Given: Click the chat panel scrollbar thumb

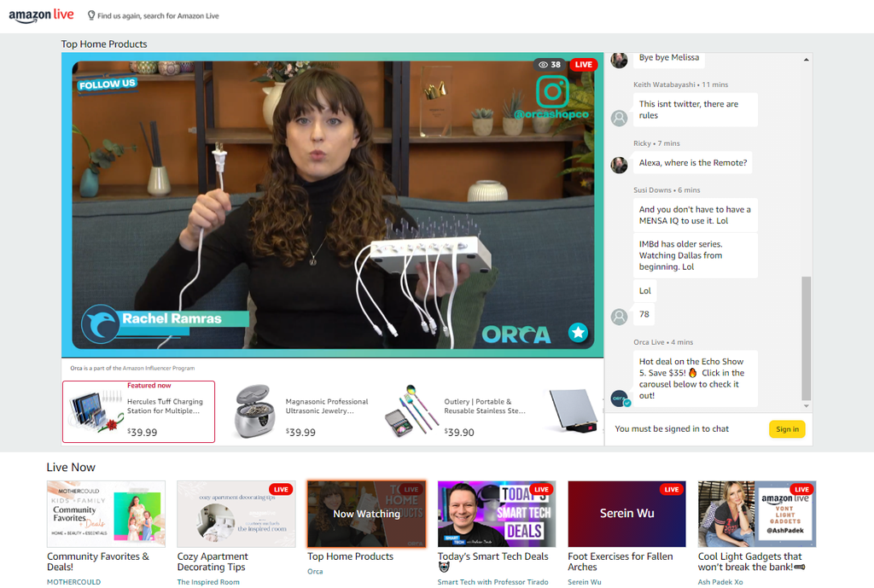Looking at the screenshot, I should (x=806, y=338).
